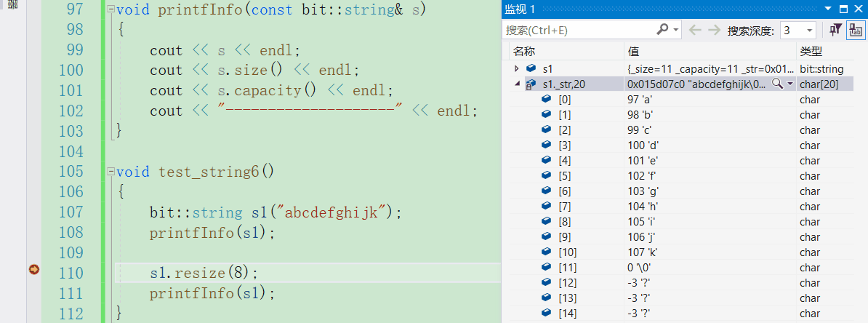Click the 名称 column header
The image size is (868, 323).
pos(524,52)
